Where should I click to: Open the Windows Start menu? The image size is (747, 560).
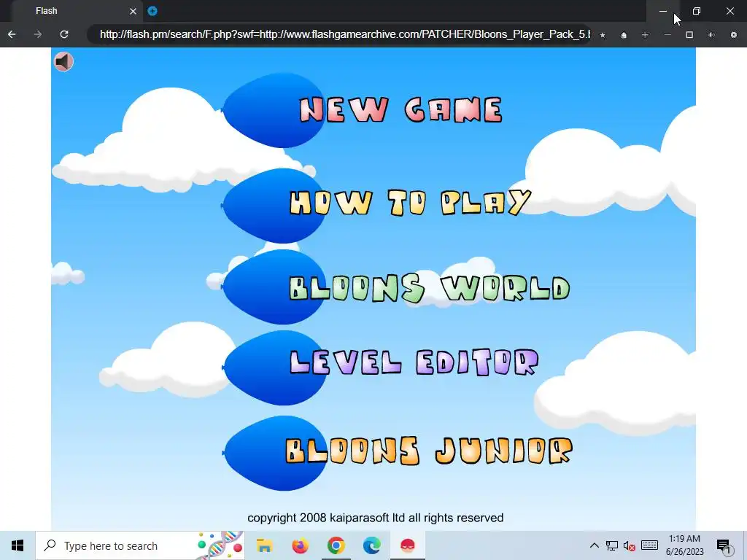[x=18, y=545]
